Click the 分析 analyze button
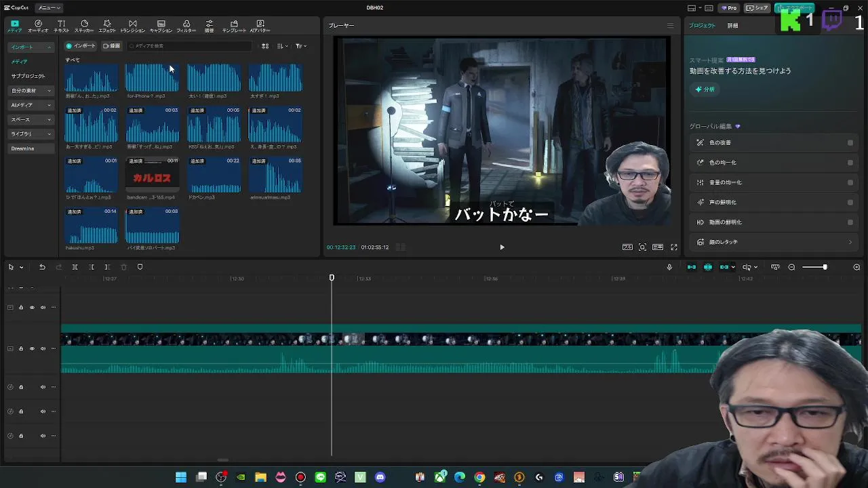This screenshot has height=488, width=868. pyautogui.click(x=705, y=89)
